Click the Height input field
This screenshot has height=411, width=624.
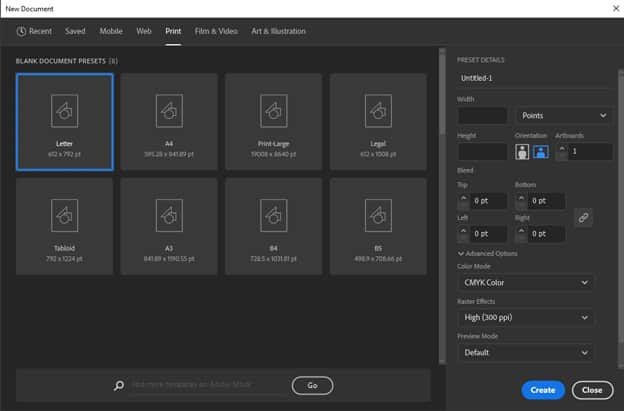click(482, 152)
